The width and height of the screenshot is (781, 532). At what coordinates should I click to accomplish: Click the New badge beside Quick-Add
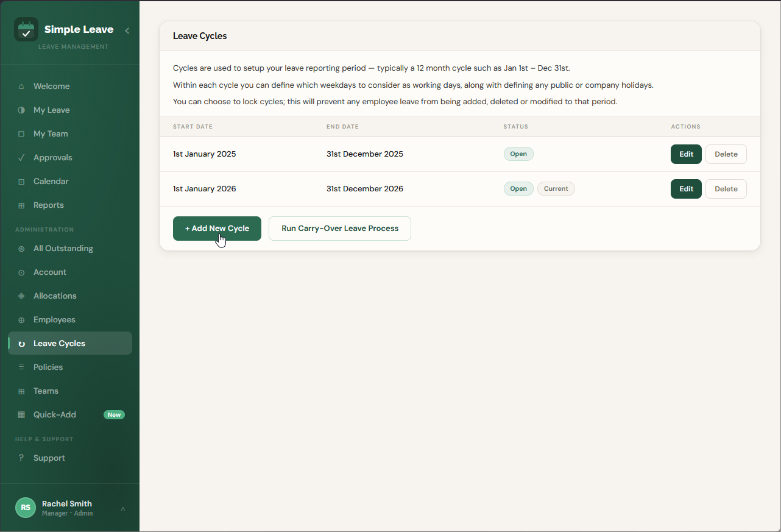click(114, 415)
